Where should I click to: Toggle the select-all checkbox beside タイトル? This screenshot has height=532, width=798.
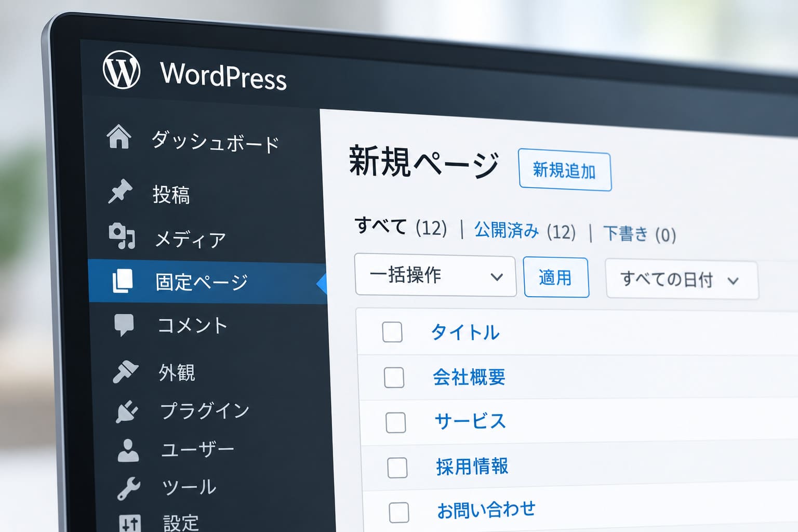click(x=392, y=332)
